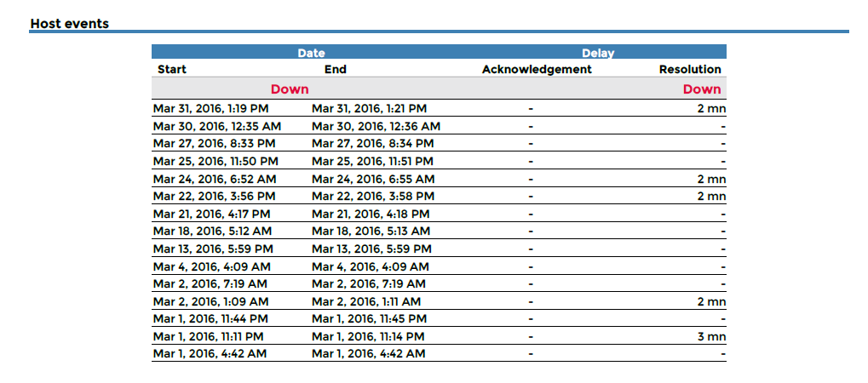Viewport: 868px width, 383px height.
Task: Select the Date column group header
Action: click(311, 53)
